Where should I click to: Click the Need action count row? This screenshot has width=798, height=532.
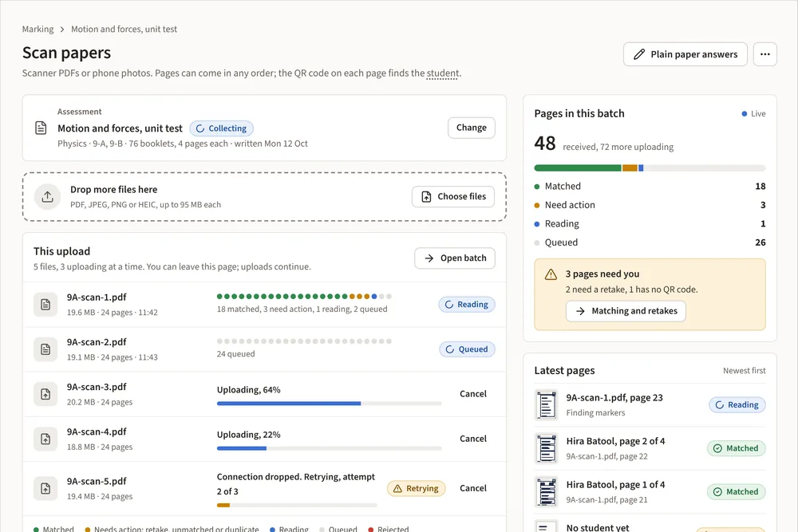(x=650, y=205)
